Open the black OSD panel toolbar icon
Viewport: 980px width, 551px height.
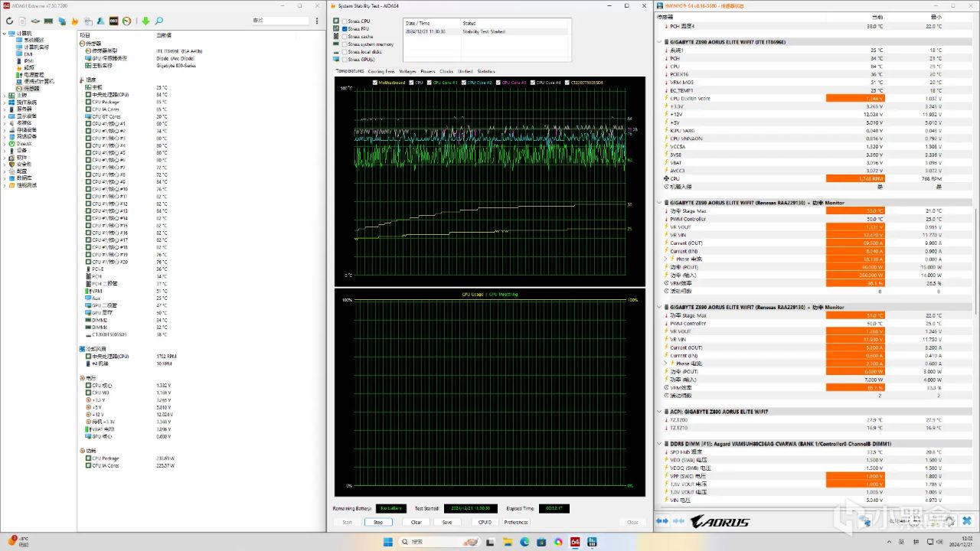click(x=113, y=21)
